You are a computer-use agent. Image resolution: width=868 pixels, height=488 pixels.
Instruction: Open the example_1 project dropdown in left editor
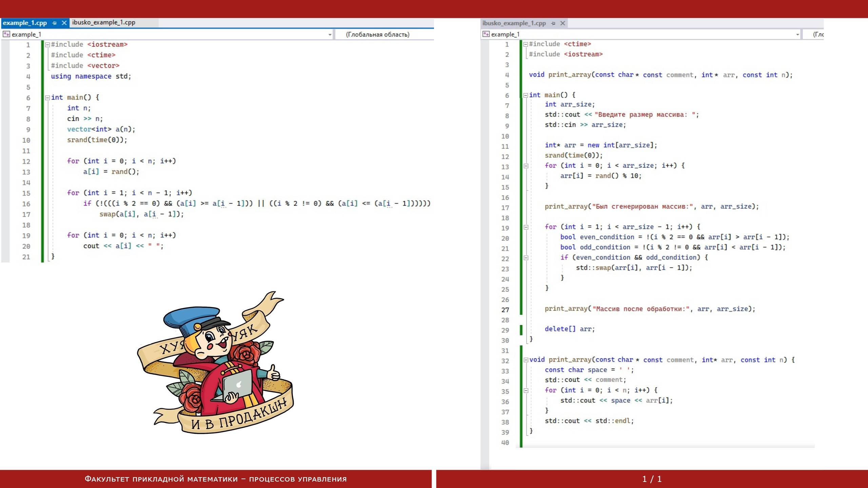pyautogui.click(x=330, y=35)
